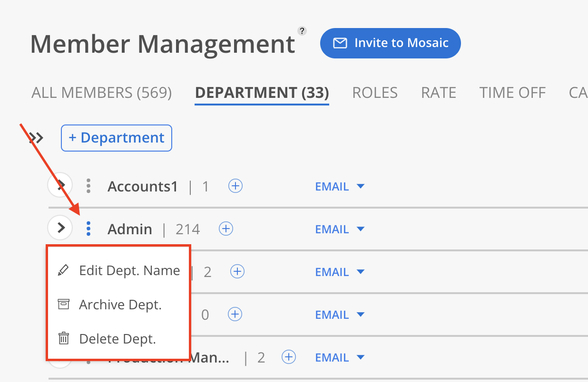Image resolution: width=588 pixels, height=382 pixels.
Task: Open three-dot menu for Accounts1 department
Action: pos(88,186)
